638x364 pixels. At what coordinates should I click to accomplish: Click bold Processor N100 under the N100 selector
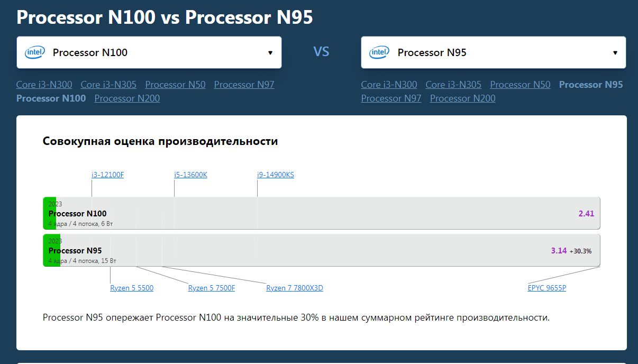(51, 98)
